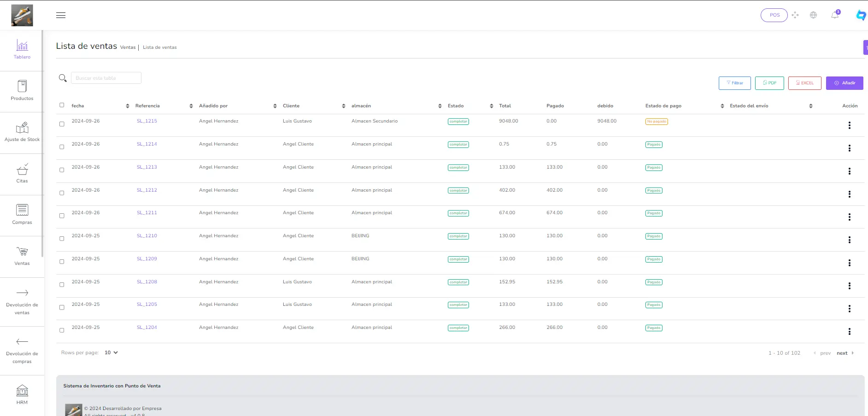Open the SL_1212 reference link

147,190
